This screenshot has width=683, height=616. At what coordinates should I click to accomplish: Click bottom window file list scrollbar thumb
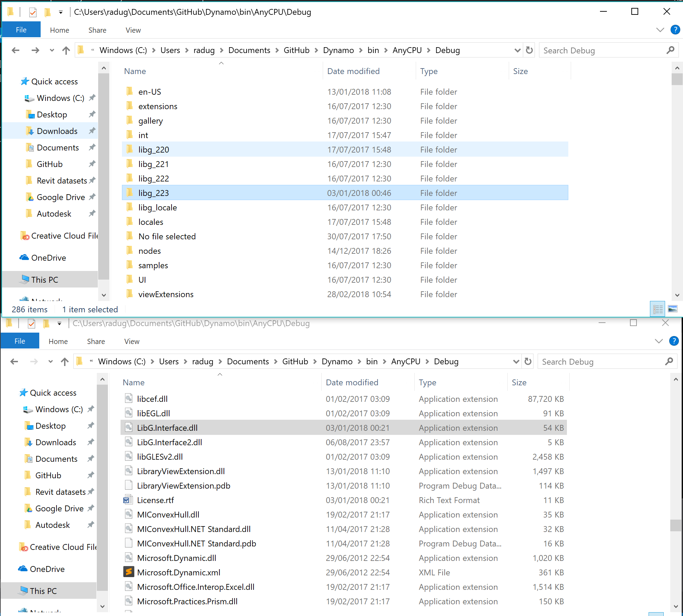click(x=676, y=525)
